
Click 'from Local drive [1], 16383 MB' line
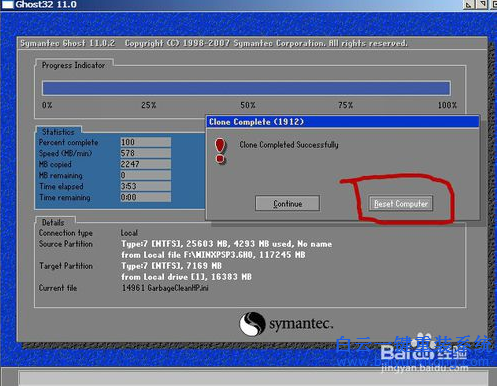click(x=186, y=277)
